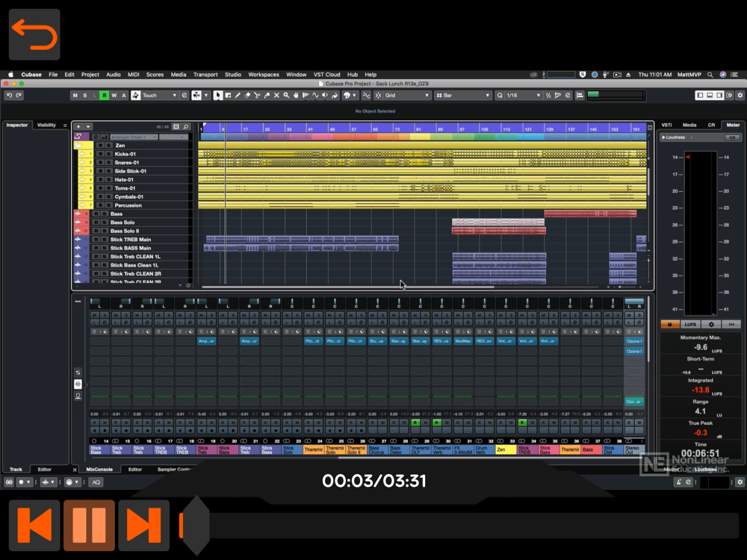Select the Object Selection arrow tool
This screenshot has width=747, height=560.
[x=217, y=96]
